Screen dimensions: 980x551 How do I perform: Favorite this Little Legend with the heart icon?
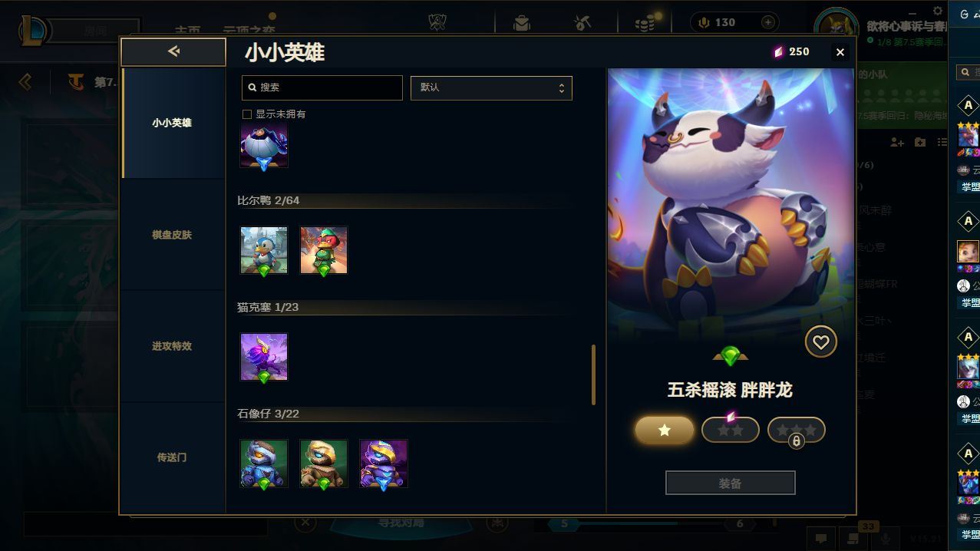tap(820, 341)
